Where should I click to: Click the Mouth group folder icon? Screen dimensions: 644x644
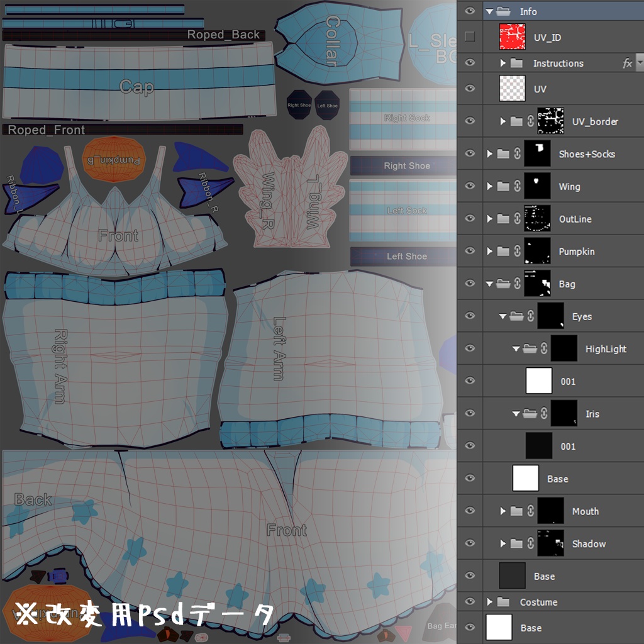coord(516,511)
